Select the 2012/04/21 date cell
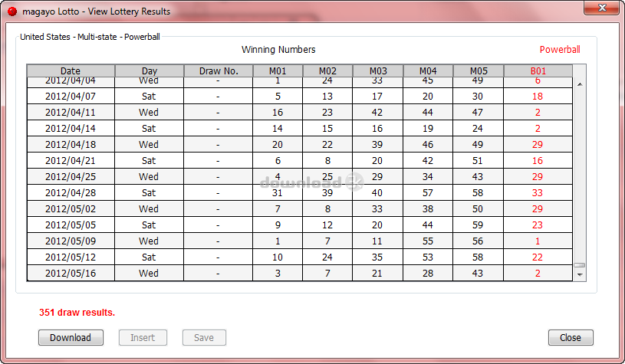Image resolution: width=625 pixels, height=364 pixels. pyautogui.click(x=71, y=160)
